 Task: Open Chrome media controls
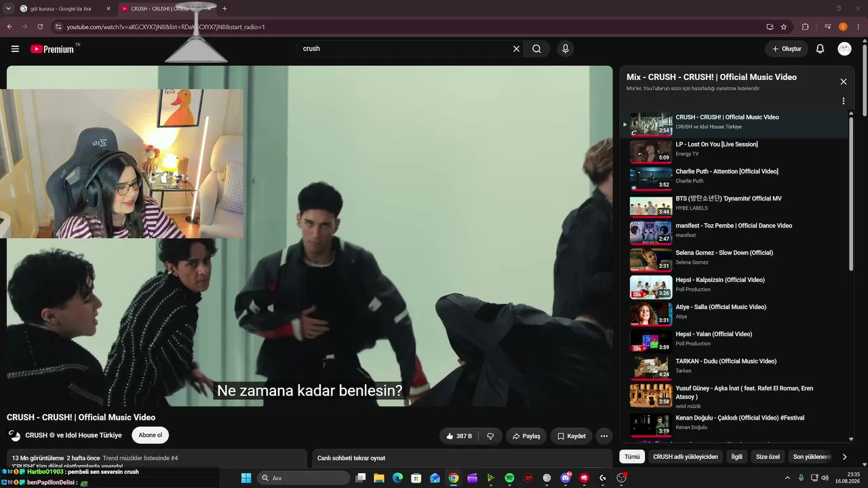click(828, 27)
